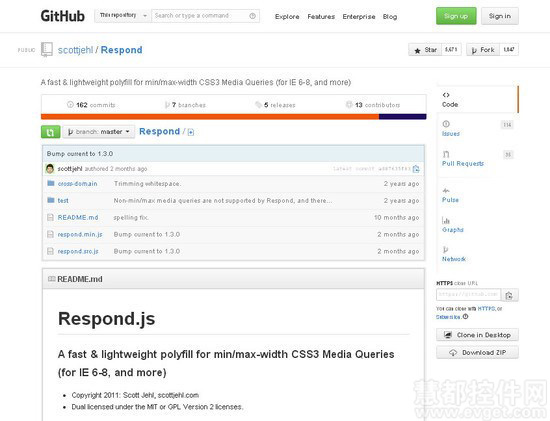Screen dimensions: 550x421
Task: Select the Code tab in the sidebar
Action: 477,100
